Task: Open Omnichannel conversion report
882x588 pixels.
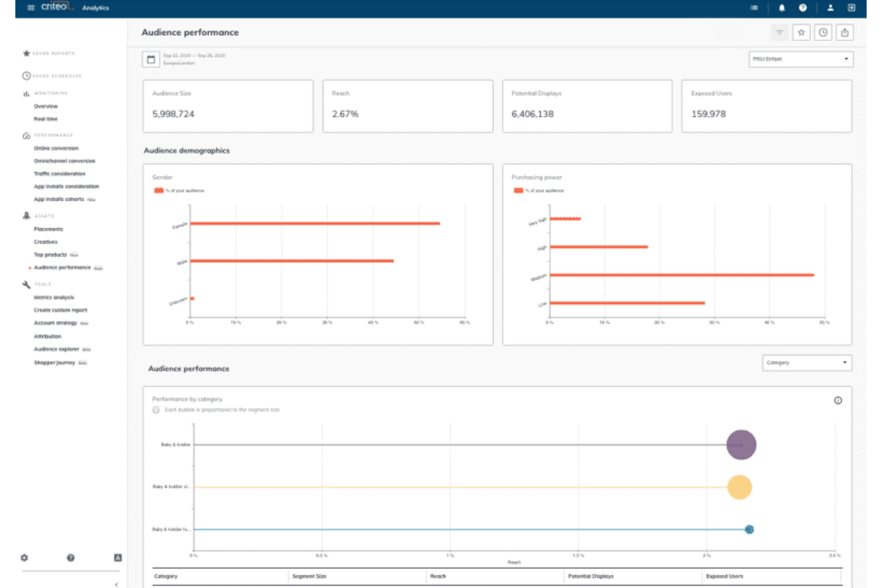Action: (x=64, y=161)
